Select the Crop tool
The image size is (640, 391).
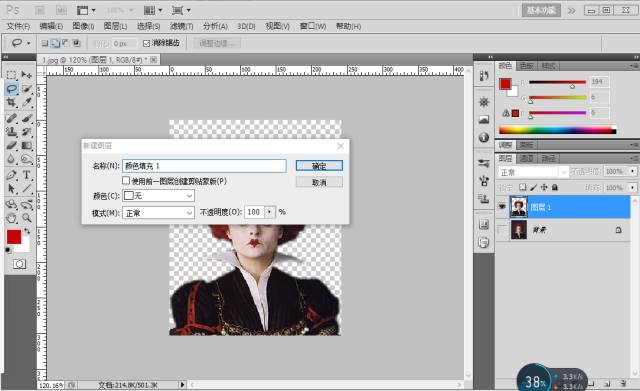11,102
